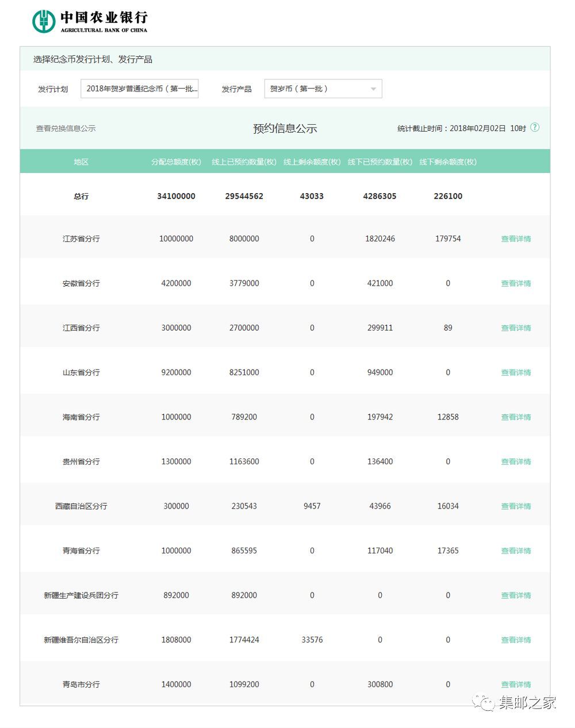Click the 预约信息公示 heading
The height and width of the screenshot is (728, 575).
(285, 128)
